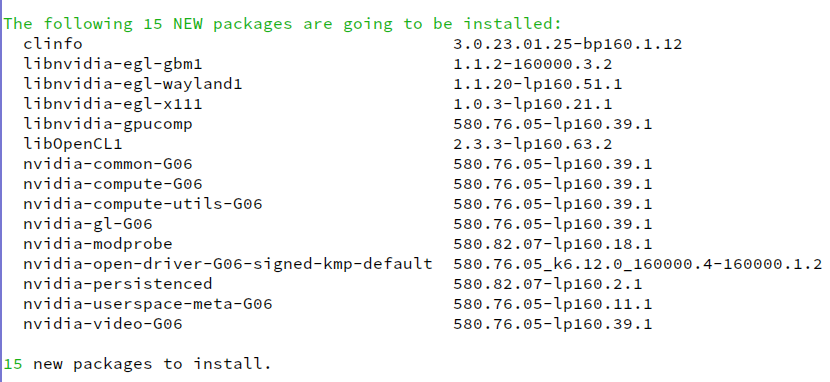The width and height of the screenshot is (830, 382).
Task: Click the clinfo version 3.0.23.01.25-bp160.1.12
Action: point(568,44)
